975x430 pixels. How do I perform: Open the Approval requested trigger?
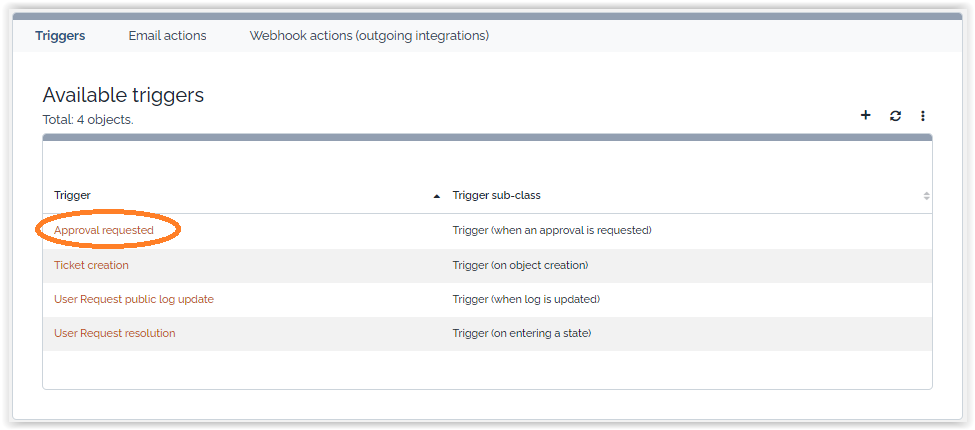click(x=104, y=230)
